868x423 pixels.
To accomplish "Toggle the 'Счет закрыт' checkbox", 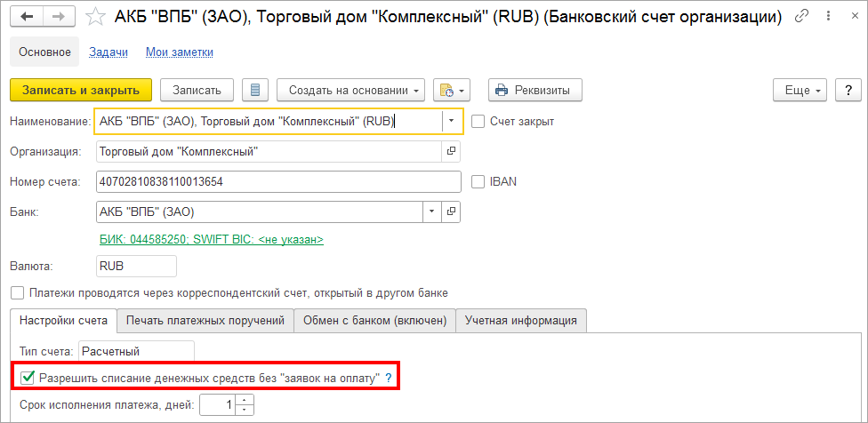I will click(x=478, y=121).
